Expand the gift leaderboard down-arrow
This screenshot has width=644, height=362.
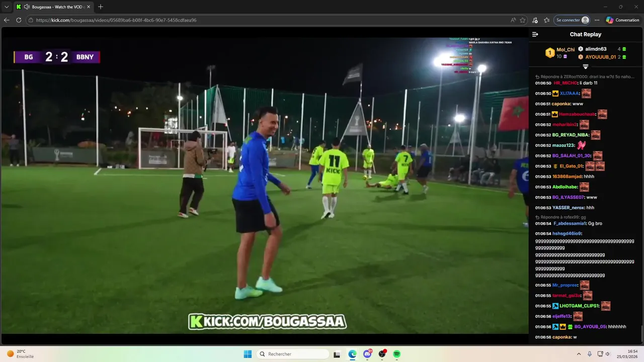[586, 66]
